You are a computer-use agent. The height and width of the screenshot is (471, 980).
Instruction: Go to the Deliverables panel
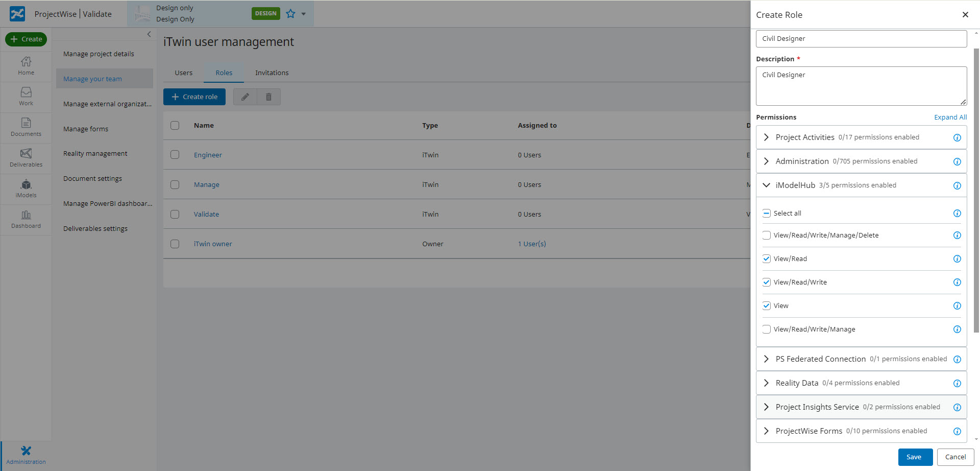26,158
